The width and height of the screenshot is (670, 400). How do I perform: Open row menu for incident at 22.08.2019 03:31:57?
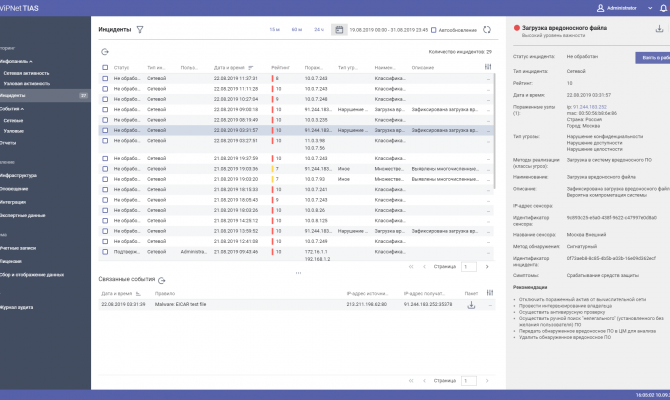pyautogui.click(x=488, y=130)
